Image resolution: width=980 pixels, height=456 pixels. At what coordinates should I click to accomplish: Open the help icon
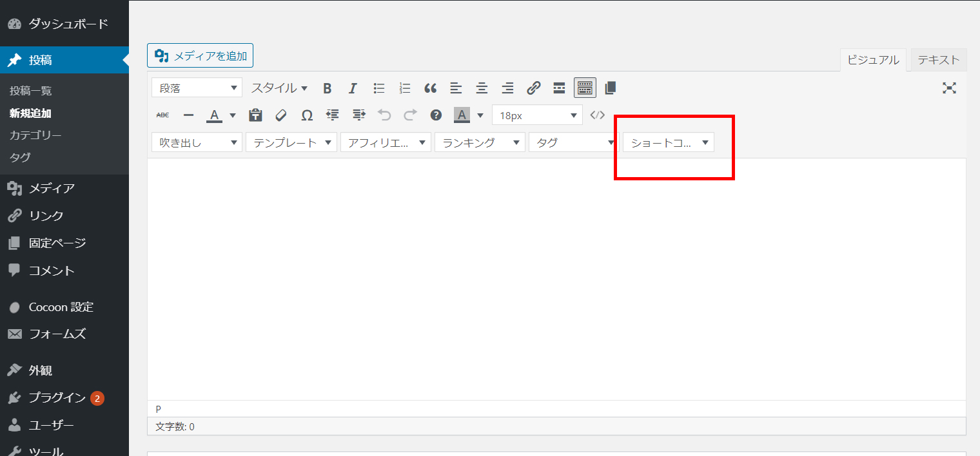pos(436,115)
